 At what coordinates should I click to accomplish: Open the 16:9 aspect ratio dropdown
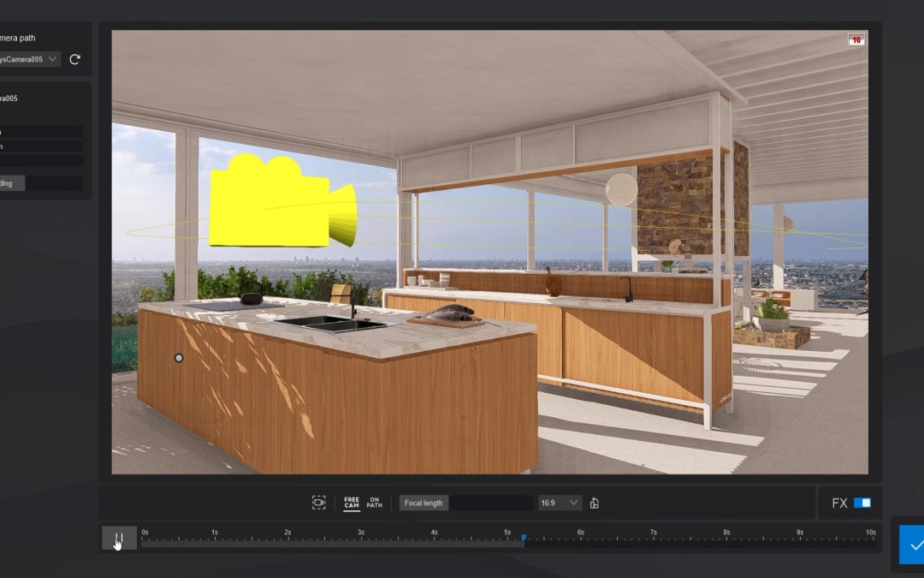[560, 503]
